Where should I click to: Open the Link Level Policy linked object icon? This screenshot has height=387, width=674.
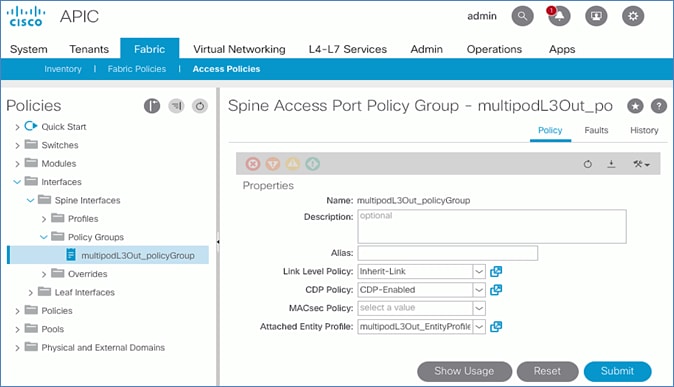pos(496,271)
